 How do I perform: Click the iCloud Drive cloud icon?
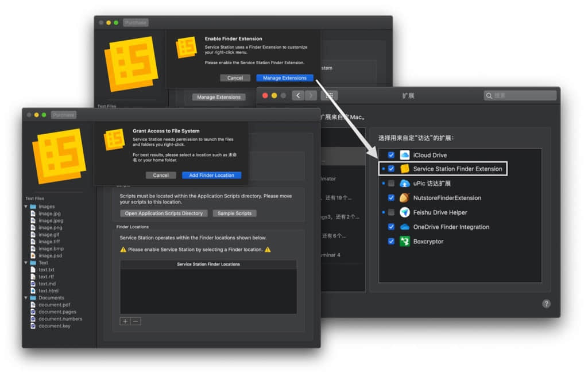click(x=405, y=155)
